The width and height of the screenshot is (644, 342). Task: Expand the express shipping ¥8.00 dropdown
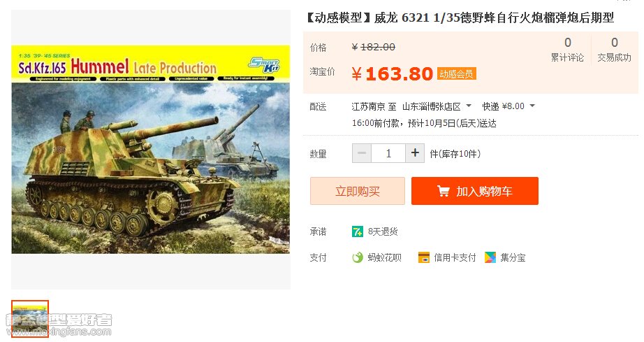(x=532, y=106)
